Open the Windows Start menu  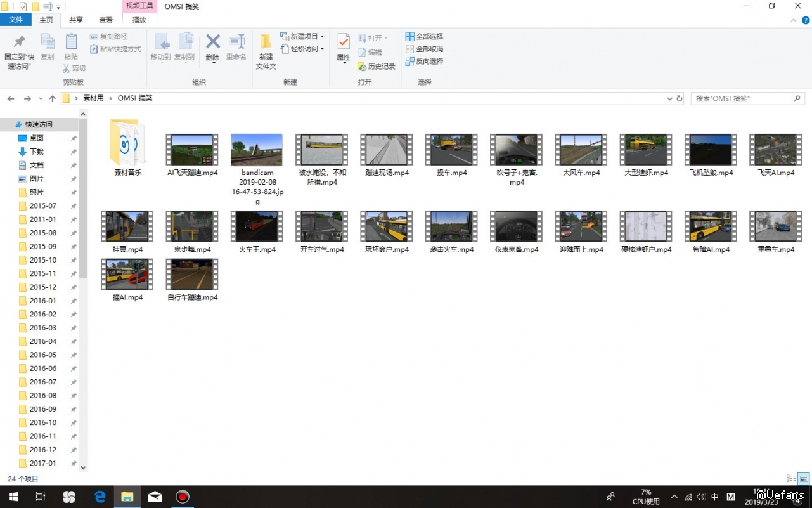(13, 497)
